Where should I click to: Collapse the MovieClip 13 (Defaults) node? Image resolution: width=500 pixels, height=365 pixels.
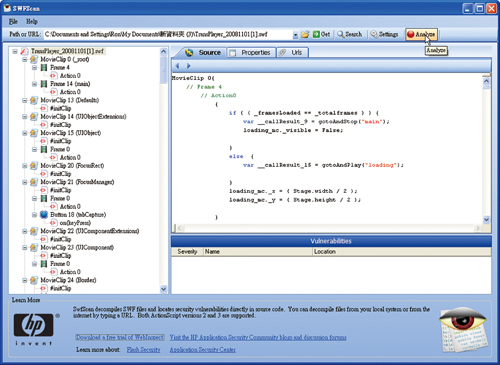click(25, 100)
